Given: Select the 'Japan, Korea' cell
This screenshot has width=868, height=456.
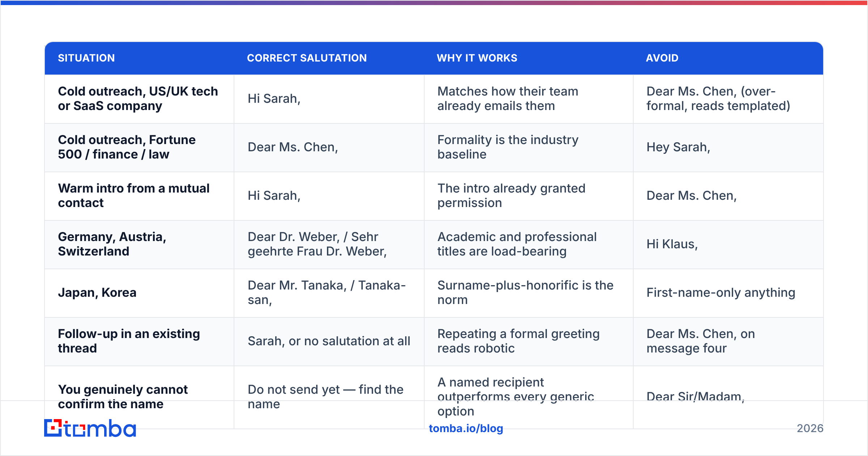Looking at the screenshot, I should pos(139,293).
